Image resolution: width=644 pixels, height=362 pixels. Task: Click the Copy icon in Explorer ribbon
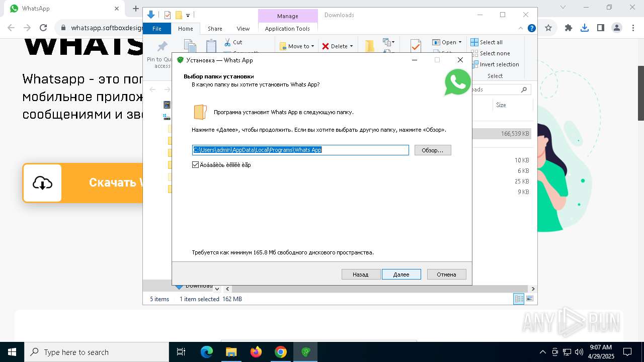(190, 46)
